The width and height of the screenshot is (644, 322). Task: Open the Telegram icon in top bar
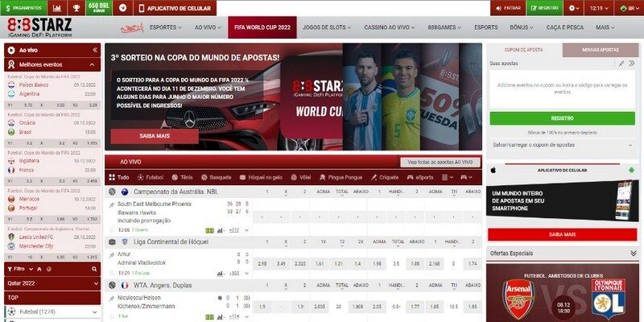click(122, 8)
